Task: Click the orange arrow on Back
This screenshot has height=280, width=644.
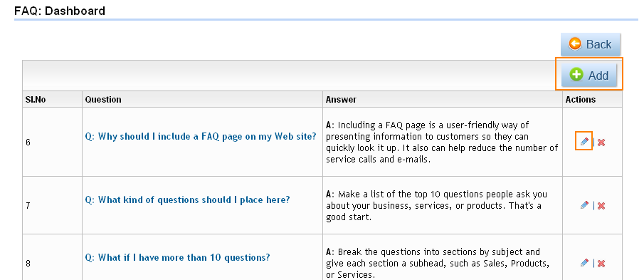Action: [575, 44]
